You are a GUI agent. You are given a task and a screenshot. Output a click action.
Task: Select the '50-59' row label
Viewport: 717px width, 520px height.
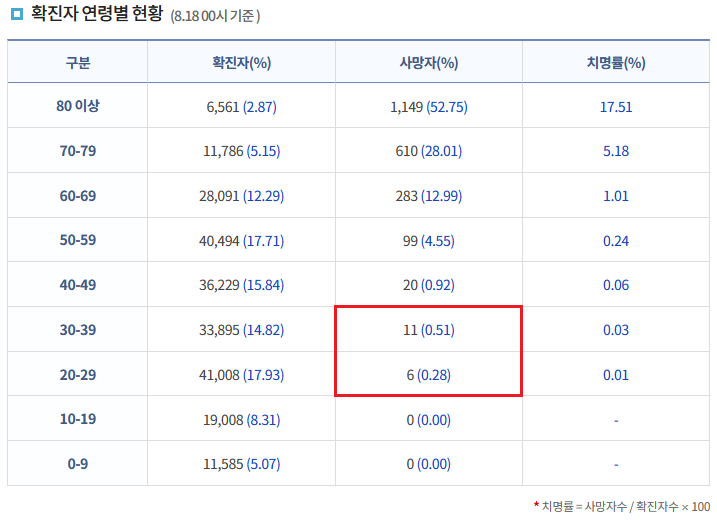pyautogui.click(x=78, y=240)
